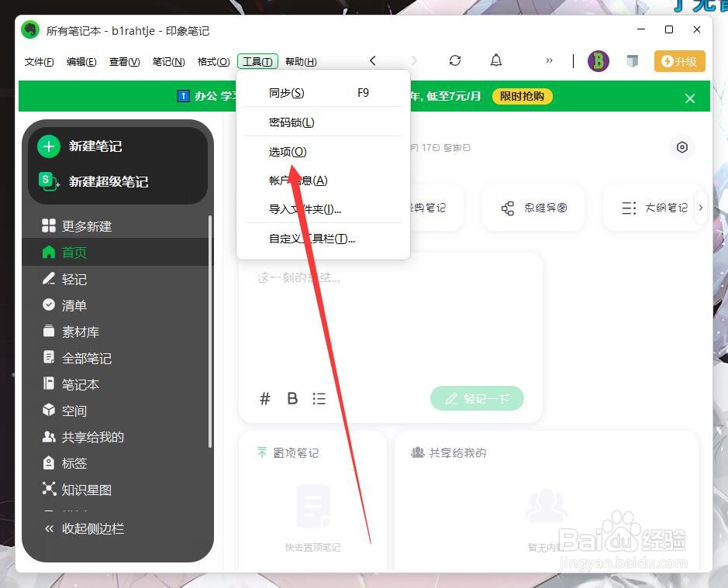Click the back navigation arrow
The image size is (728, 588).
click(x=372, y=60)
